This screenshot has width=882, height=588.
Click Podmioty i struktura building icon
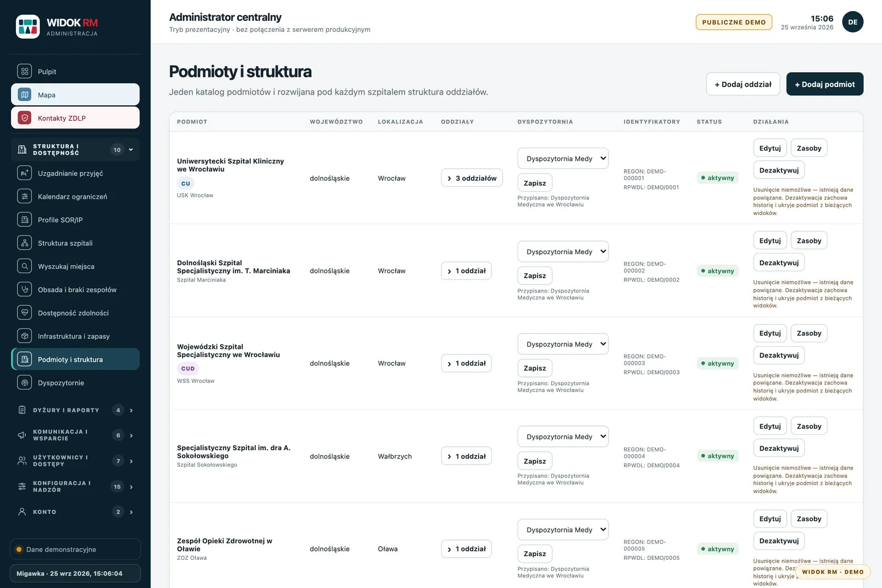point(24,359)
